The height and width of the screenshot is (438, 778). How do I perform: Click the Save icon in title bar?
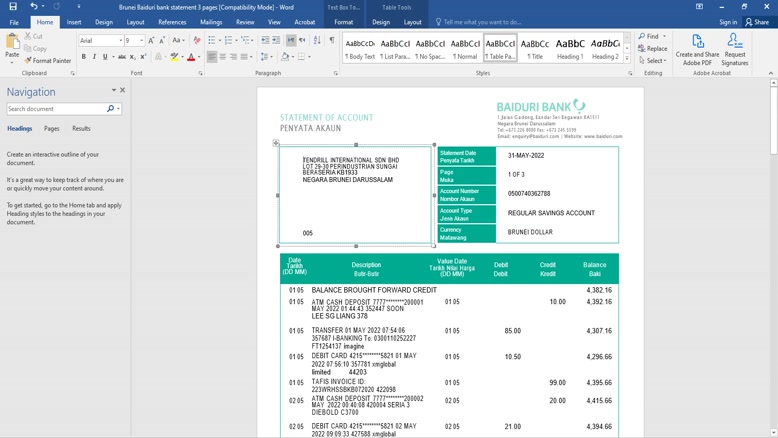pos(13,6)
